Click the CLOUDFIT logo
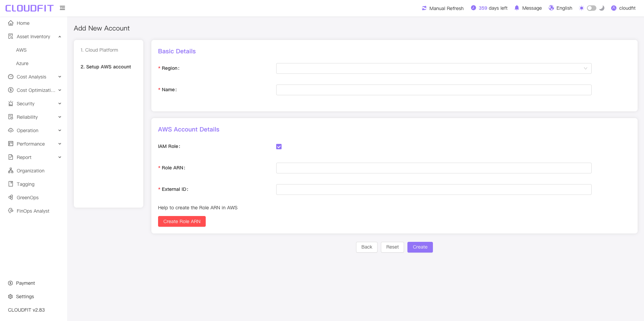 click(29, 8)
